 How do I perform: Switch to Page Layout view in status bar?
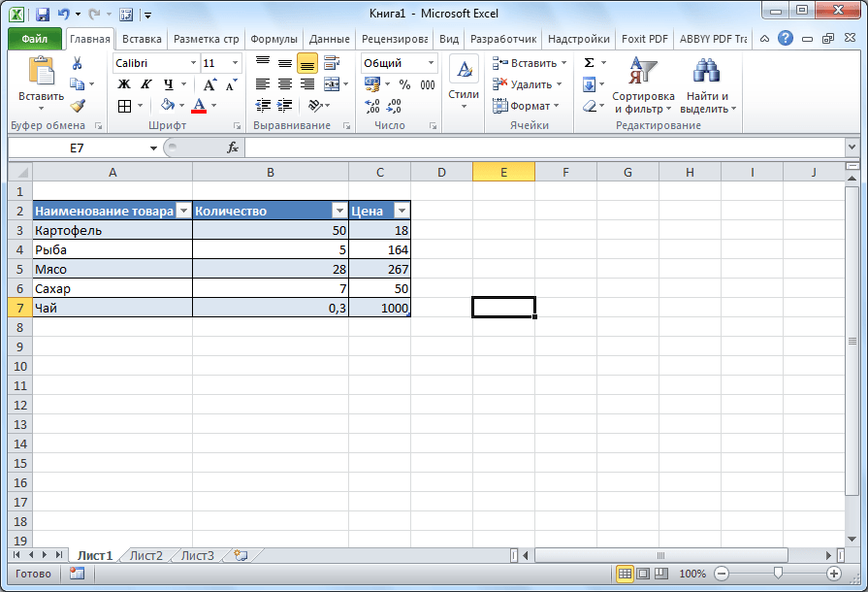(x=643, y=574)
